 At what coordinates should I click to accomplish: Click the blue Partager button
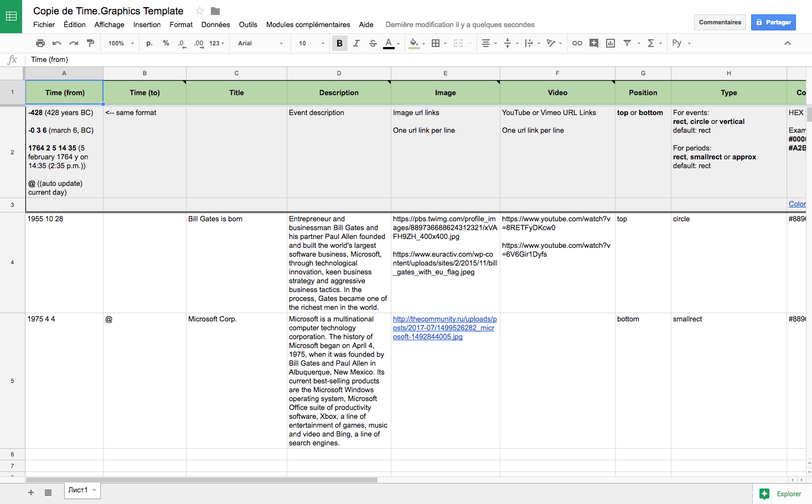point(773,22)
